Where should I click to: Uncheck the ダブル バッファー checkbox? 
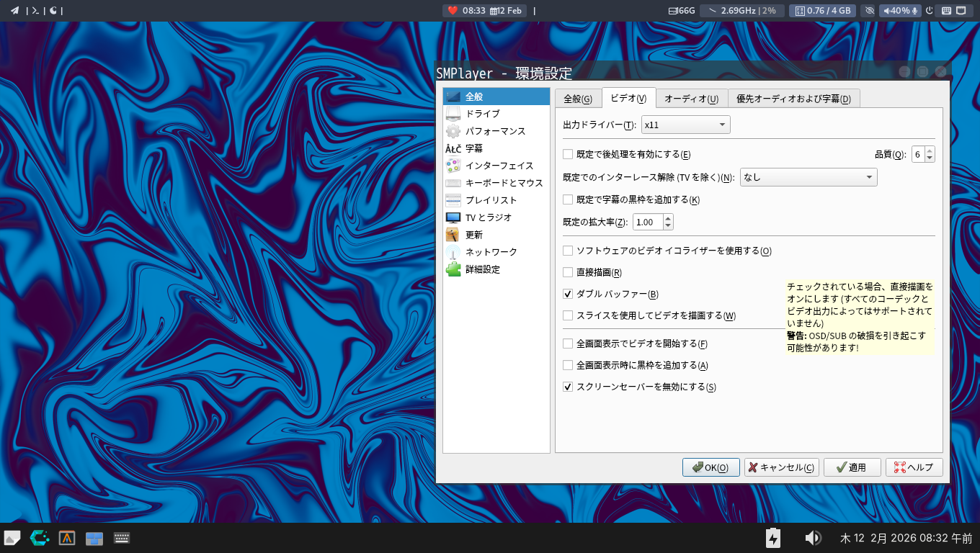coord(568,294)
